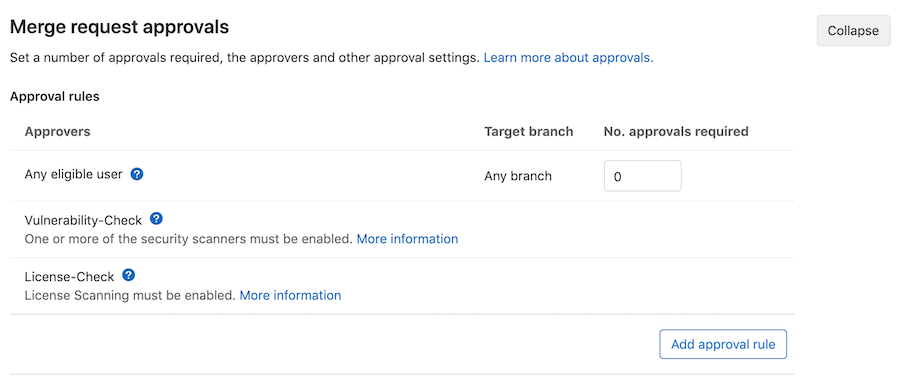Click the No. approvals required header
Image resolution: width=900 pixels, height=384 pixels.
tap(676, 131)
